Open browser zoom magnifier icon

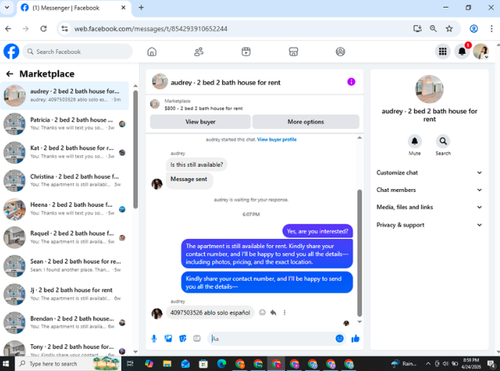(x=433, y=29)
